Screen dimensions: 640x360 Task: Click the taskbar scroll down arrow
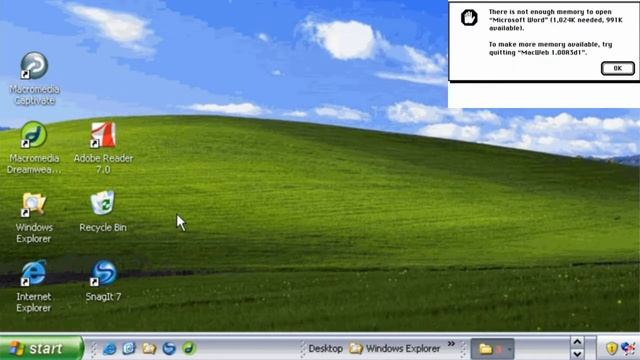577,354
